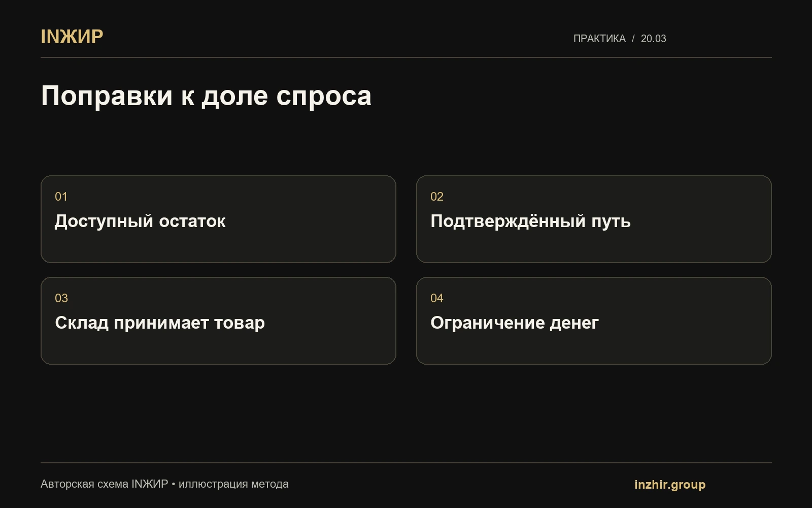Click the footer text Авторская схема INЖИР

[104, 484]
